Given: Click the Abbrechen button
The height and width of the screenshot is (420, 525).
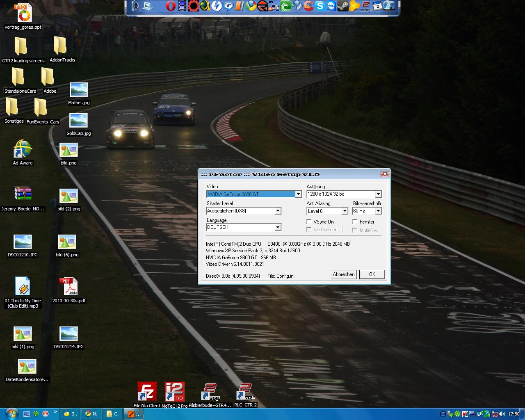Looking at the screenshot, I should [344, 274].
